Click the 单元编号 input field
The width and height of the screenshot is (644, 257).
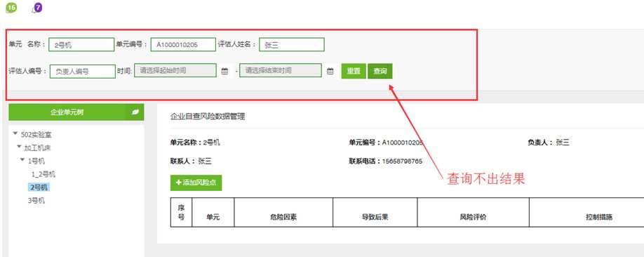[x=183, y=44]
